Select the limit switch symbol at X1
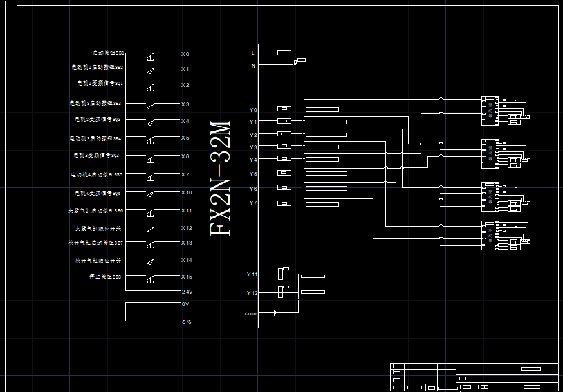The image size is (563, 392). coord(151,71)
